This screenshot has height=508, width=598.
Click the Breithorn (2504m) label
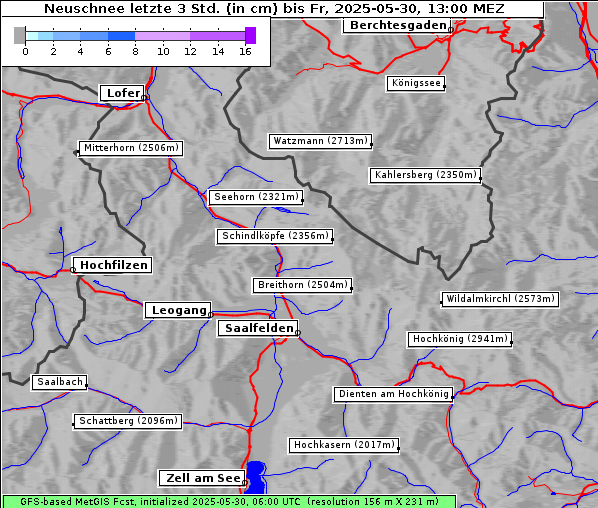pyautogui.click(x=302, y=285)
